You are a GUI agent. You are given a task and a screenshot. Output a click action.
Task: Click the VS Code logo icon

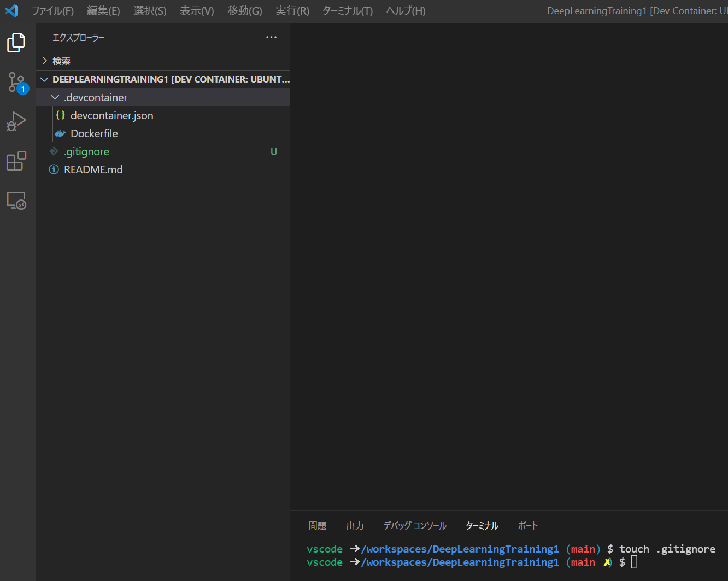pyautogui.click(x=11, y=10)
